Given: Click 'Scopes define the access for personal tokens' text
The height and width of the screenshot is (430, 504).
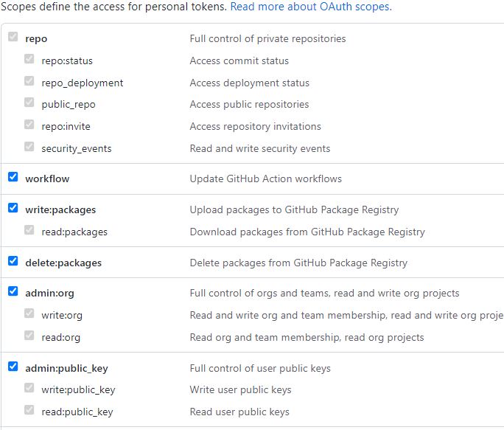Looking at the screenshot, I should (x=114, y=7).
